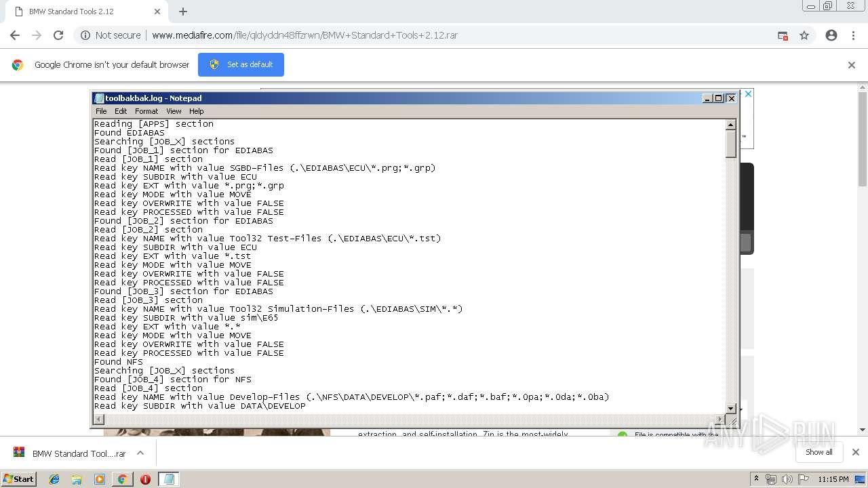Click the address bar URL
The height and width of the screenshot is (488, 868).
coord(304,35)
